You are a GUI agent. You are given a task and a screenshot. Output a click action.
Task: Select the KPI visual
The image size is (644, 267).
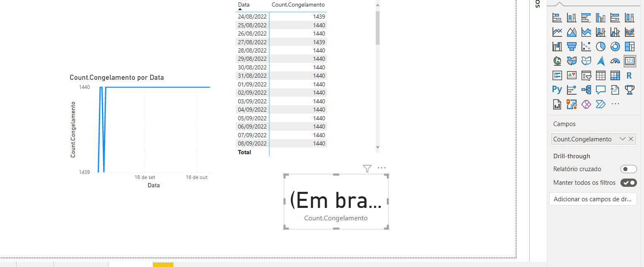pos(572,76)
